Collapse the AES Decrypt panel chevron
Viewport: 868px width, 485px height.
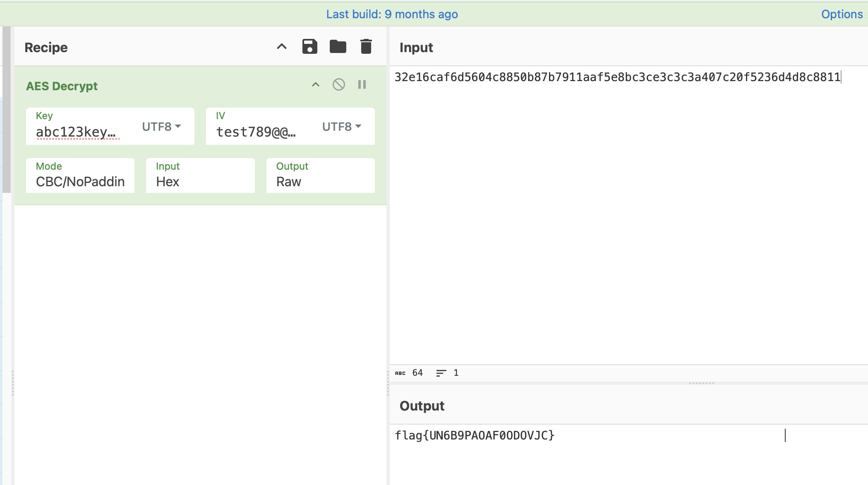[316, 84]
